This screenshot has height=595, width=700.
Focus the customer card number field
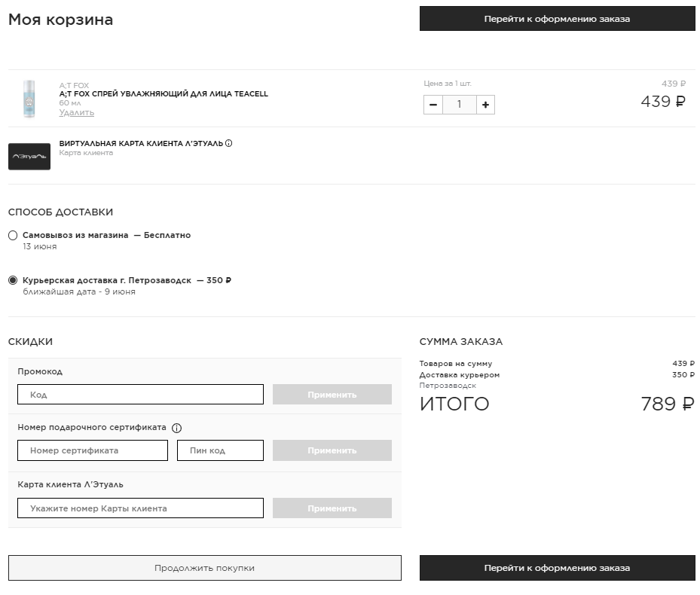point(140,508)
